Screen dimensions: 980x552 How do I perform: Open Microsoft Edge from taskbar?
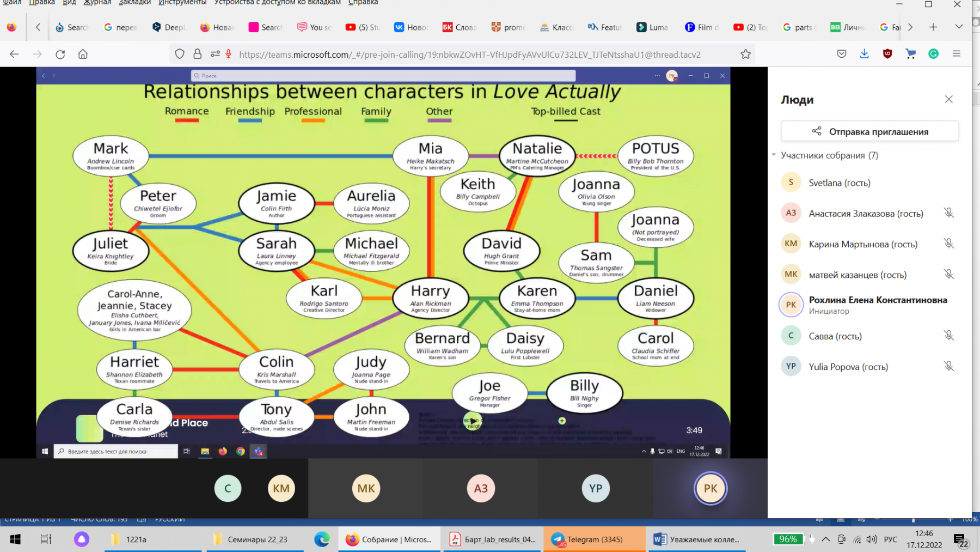coord(322,539)
